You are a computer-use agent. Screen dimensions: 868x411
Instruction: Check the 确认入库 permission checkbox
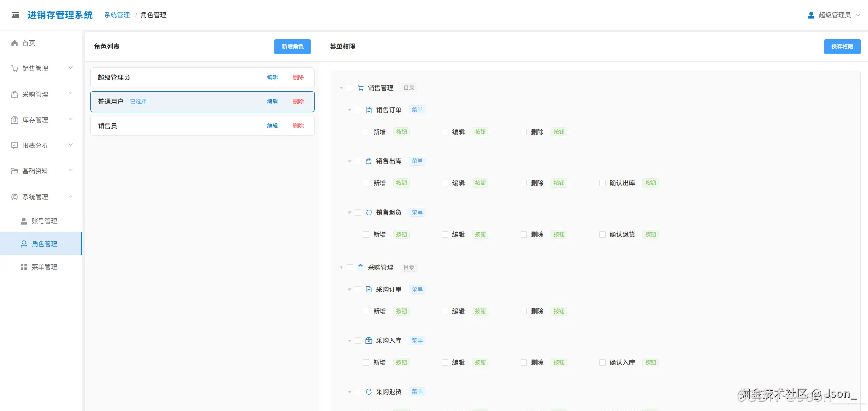[602, 362]
